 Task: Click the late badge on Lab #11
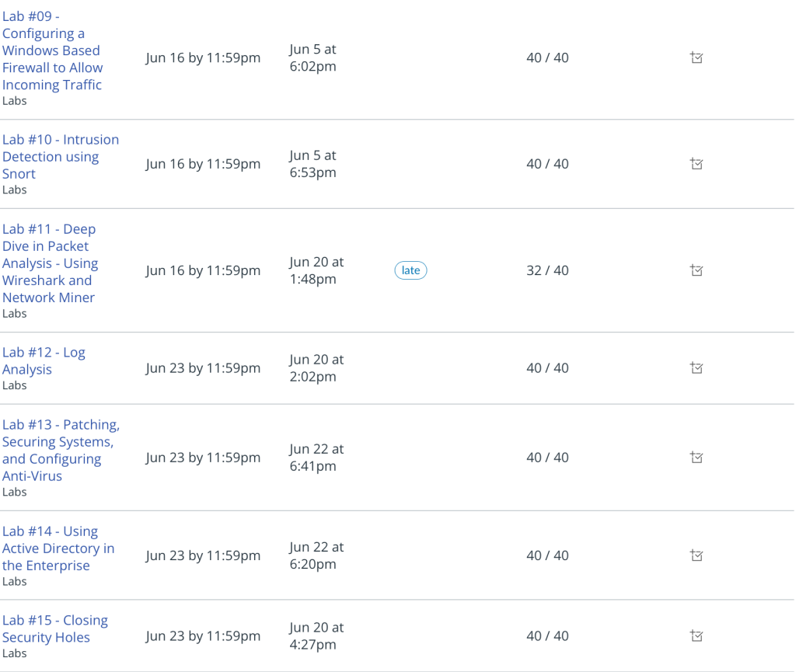pos(410,270)
